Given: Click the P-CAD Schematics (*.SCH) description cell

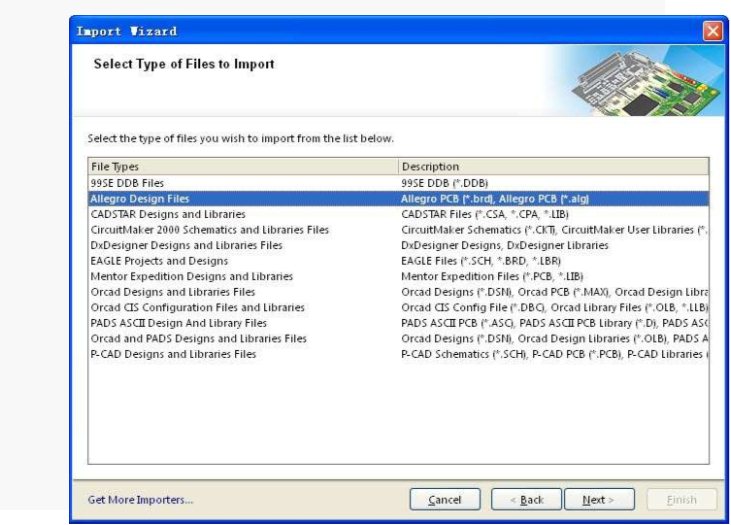Looking at the screenshot, I should pyautogui.click(x=554, y=354).
